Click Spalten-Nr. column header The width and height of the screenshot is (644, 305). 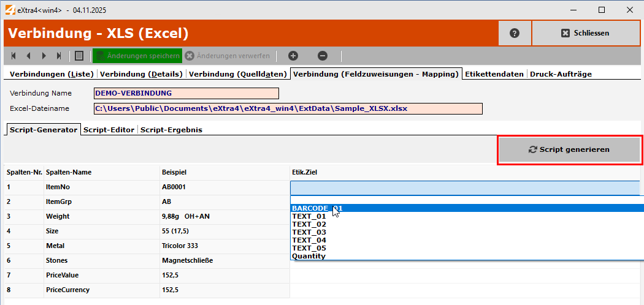tap(25, 173)
